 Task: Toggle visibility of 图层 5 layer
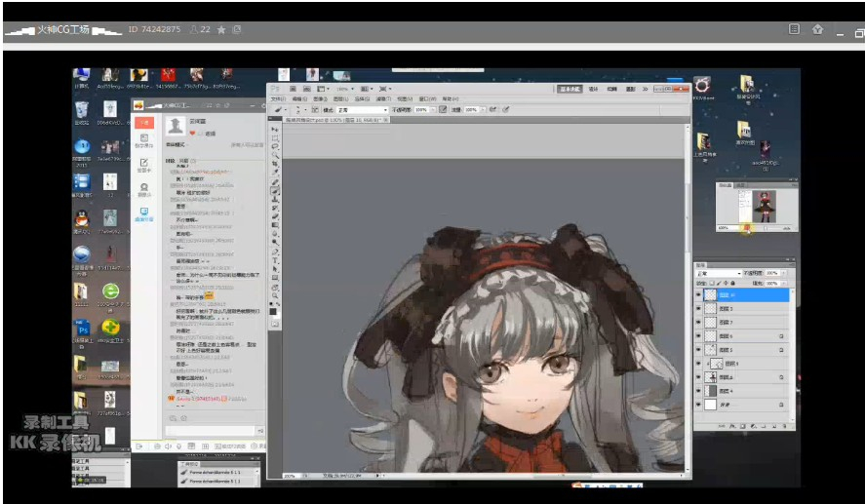698,350
